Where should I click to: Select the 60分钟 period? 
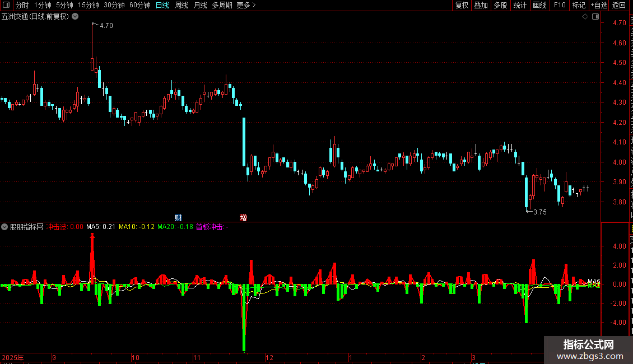139,5
